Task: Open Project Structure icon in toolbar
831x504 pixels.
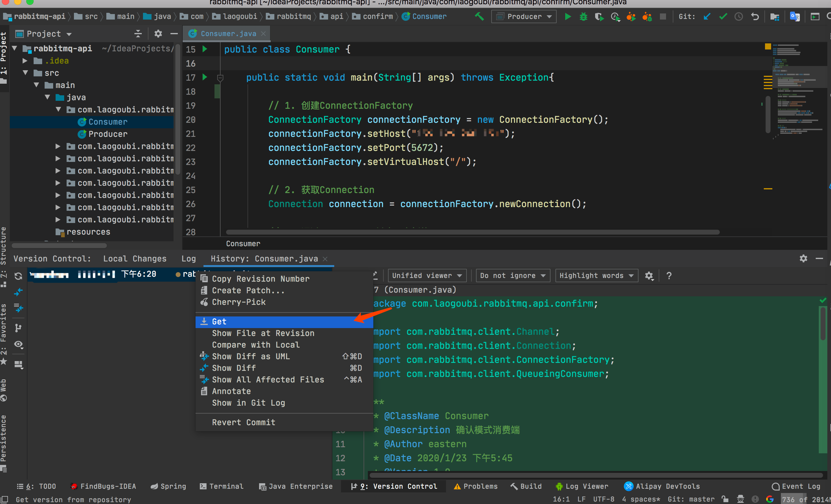Action: click(774, 16)
